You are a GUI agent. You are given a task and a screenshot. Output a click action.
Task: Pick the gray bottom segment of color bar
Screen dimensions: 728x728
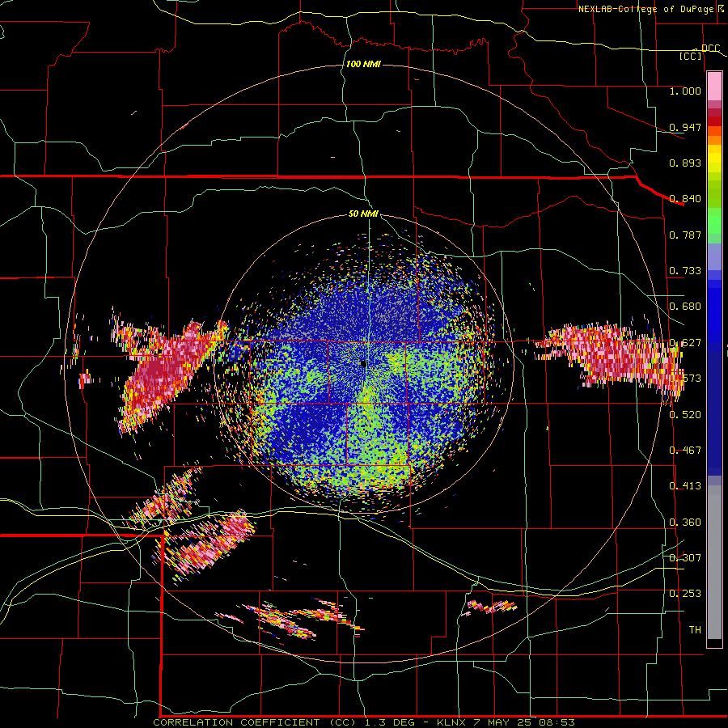click(714, 562)
